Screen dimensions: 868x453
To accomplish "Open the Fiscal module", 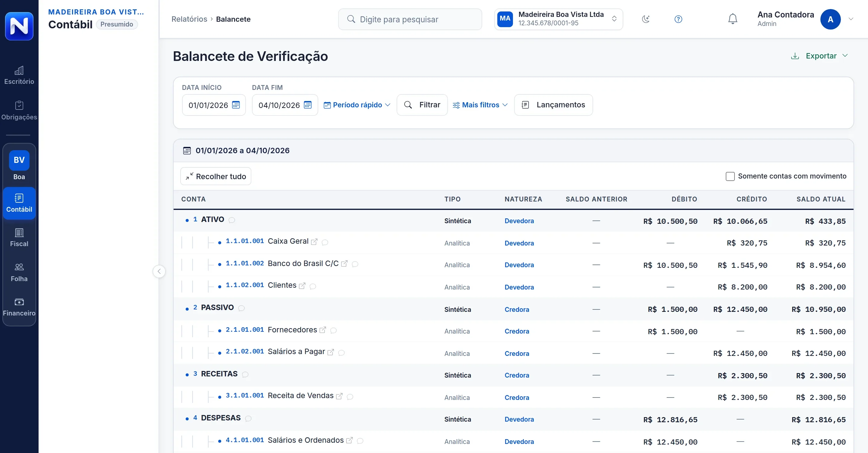I will [19, 238].
